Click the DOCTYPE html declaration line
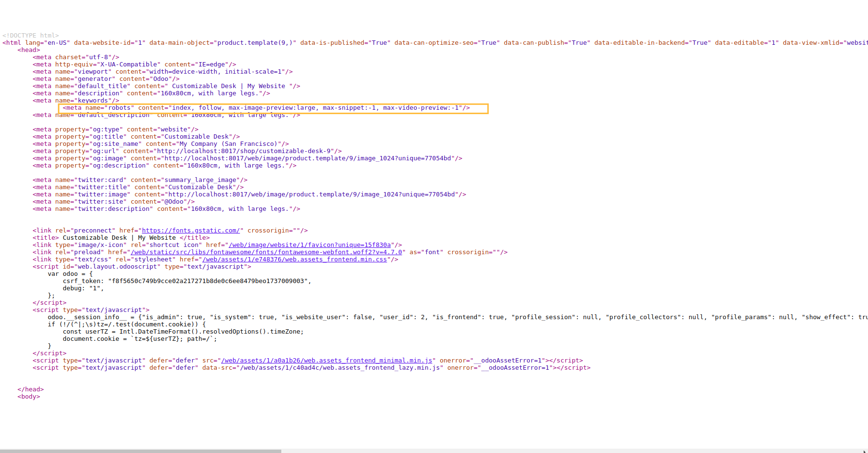Screen dimensions: 868x453 (30, 36)
